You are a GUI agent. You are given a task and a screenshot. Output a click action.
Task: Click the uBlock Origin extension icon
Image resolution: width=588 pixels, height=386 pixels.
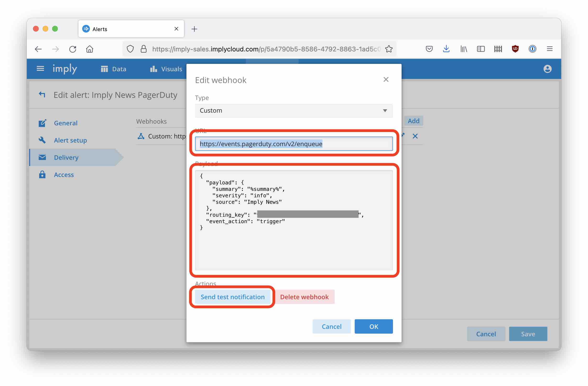pyautogui.click(x=515, y=49)
